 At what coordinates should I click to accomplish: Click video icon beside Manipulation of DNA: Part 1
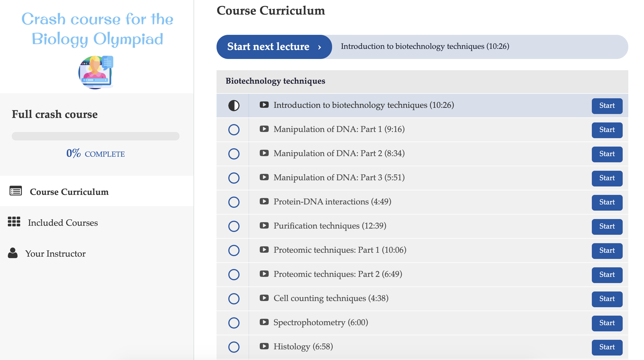[x=264, y=129]
